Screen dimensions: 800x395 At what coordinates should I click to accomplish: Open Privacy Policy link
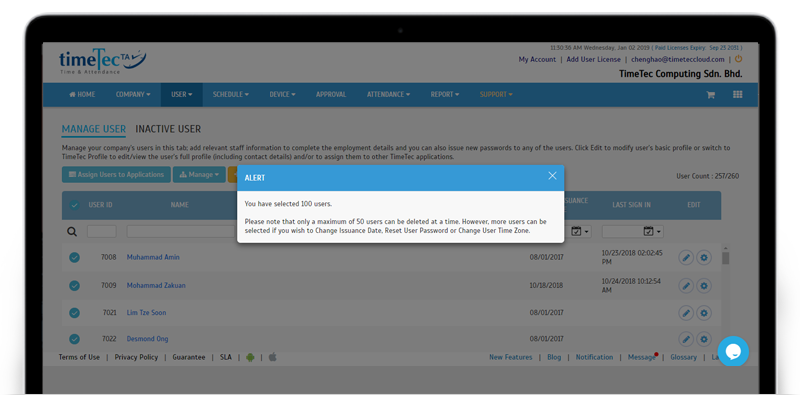point(136,357)
